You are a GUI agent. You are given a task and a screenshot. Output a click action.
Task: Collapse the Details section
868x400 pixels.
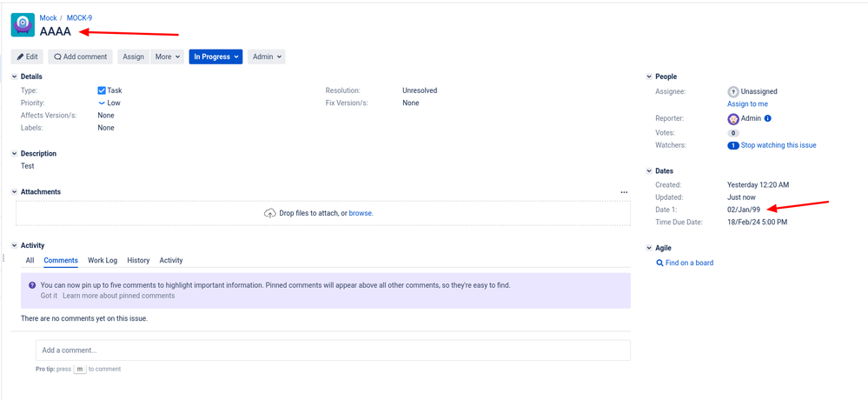15,77
